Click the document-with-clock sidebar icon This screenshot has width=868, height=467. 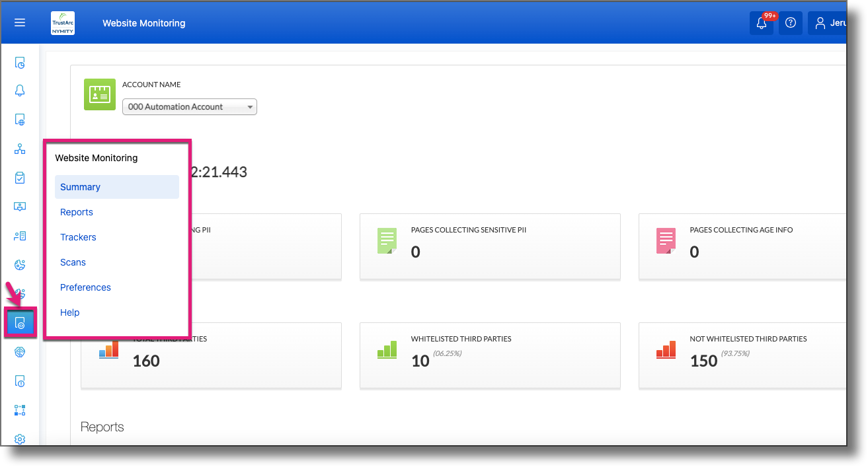pyautogui.click(x=20, y=63)
